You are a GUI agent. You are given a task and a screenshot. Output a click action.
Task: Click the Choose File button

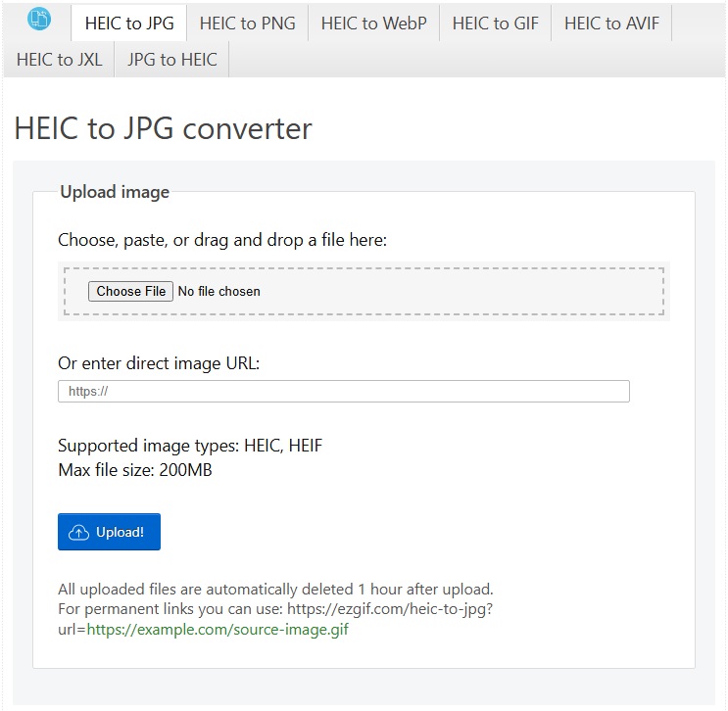(x=130, y=292)
